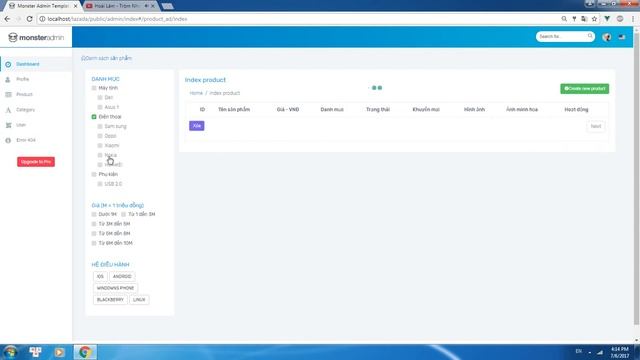
Task: Select the BLACKBERRY tag
Action: (110, 300)
